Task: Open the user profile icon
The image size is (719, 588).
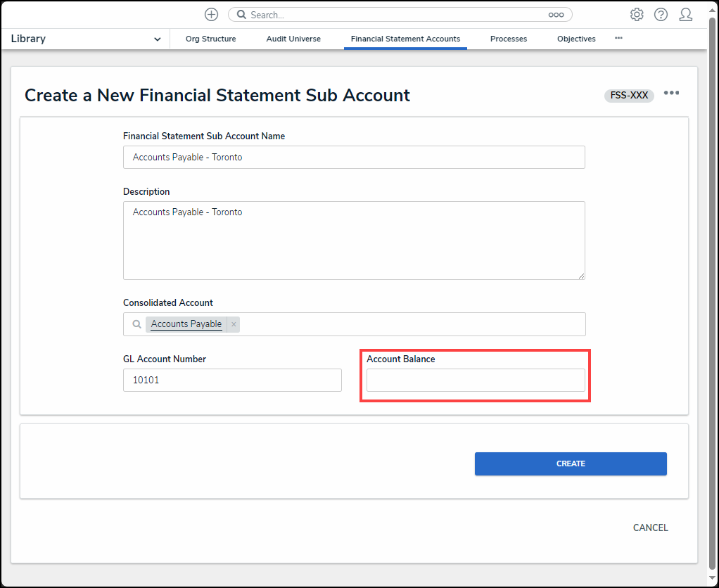Action: pyautogui.click(x=685, y=15)
